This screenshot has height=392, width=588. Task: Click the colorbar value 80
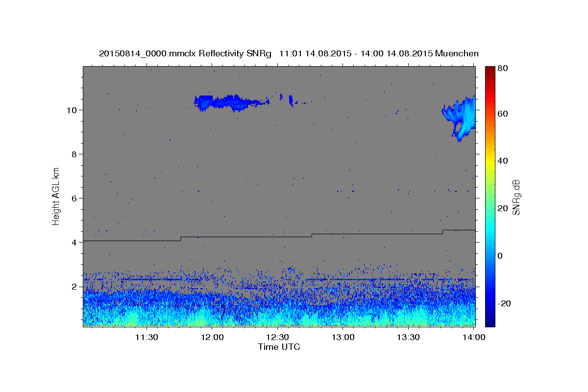coord(502,69)
